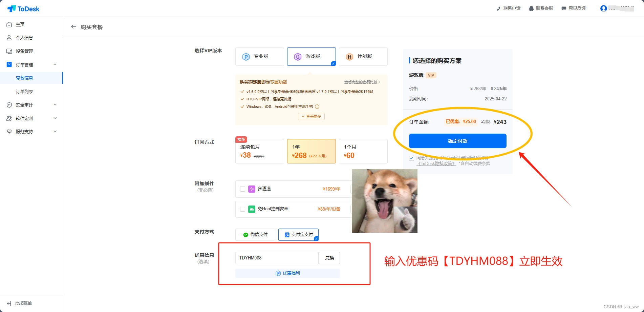Image resolution: width=644 pixels, height=312 pixels.
Task: Tick the 免Root控制安卓 checkbox
Action: (242, 209)
